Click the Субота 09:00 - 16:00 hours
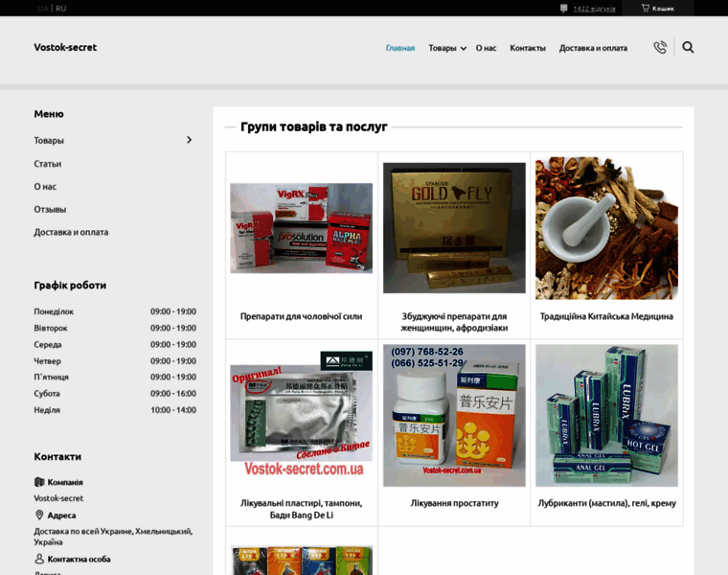 click(x=173, y=394)
